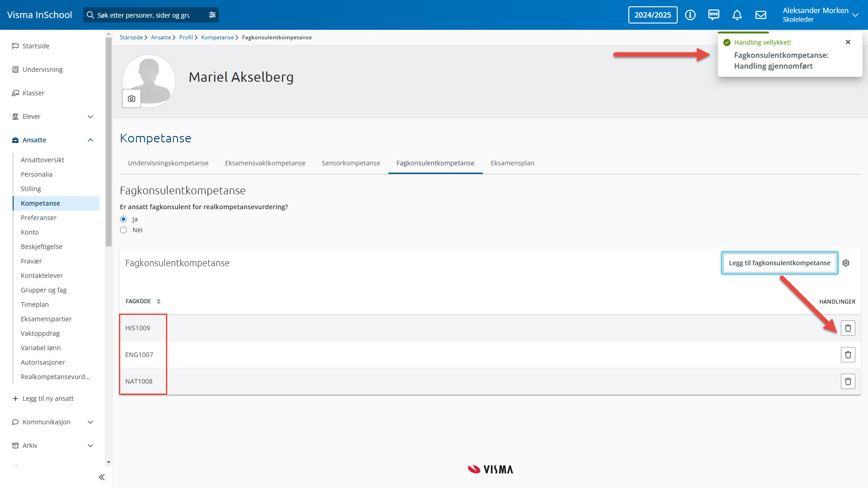Open the Eksamensplan tab

coord(512,163)
